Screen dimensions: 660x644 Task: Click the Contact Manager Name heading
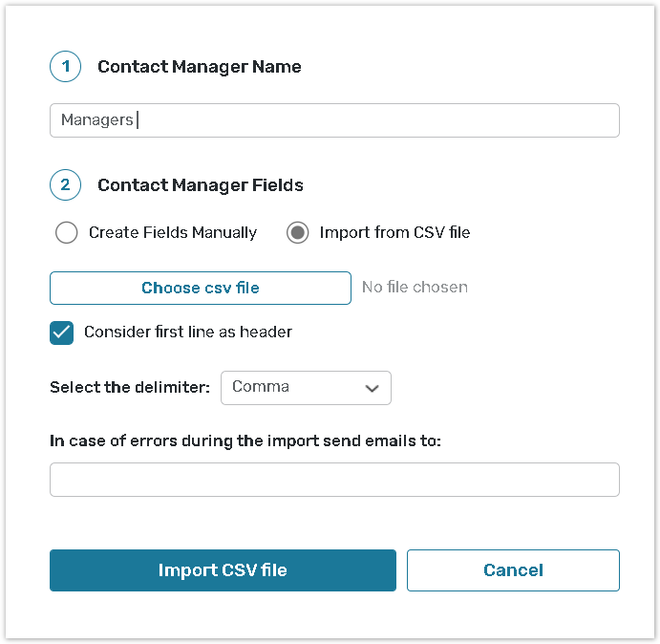tap(200, 67)
